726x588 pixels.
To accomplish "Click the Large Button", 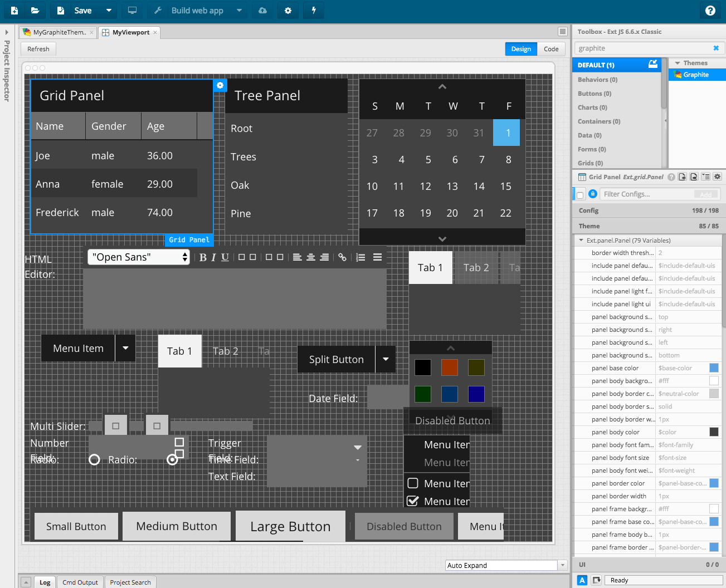I will pyautogui.click(x=290, y=527).
